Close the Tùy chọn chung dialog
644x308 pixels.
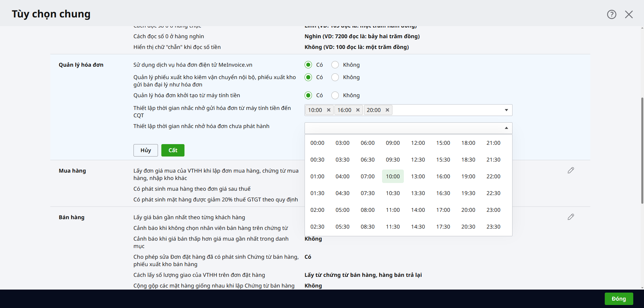[x=629, y=14]
